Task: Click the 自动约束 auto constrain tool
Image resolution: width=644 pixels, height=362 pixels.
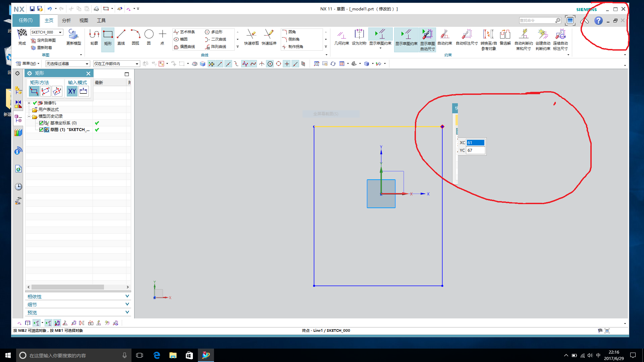Action: point(445,37)
